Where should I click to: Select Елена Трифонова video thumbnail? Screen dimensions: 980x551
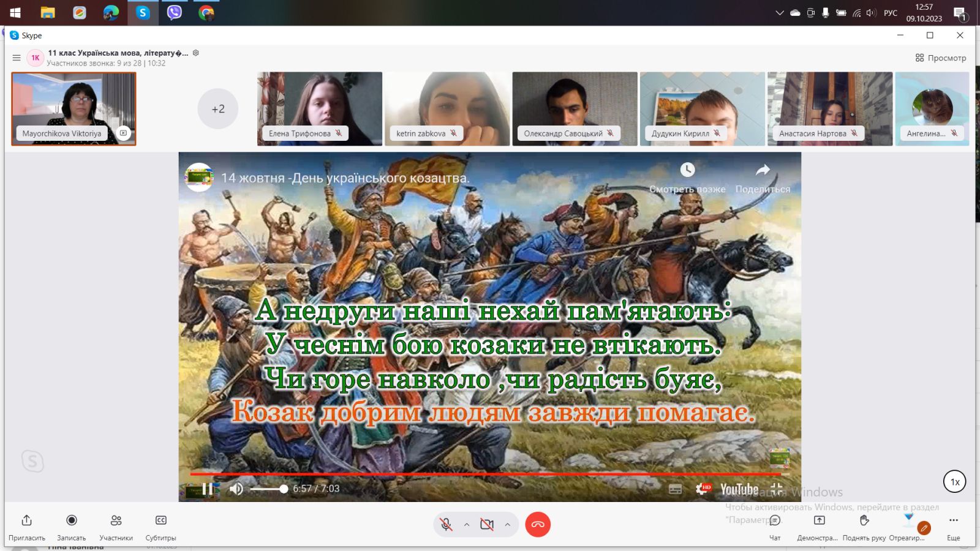pos(320,109)
